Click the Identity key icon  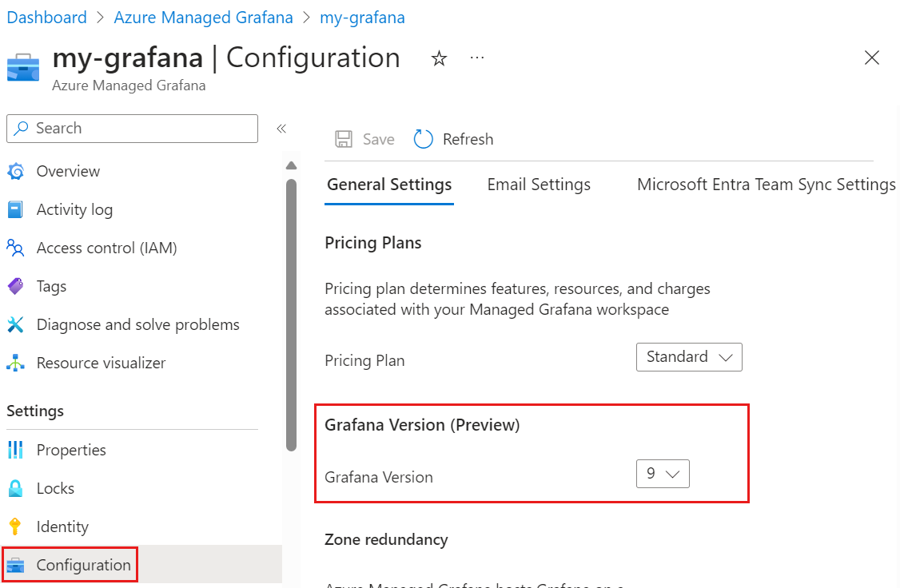coord(15,526)
